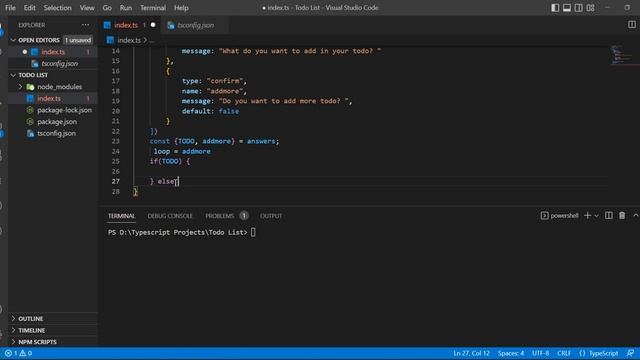Click line number 27 in gutter
The image size is (640, 360).
[x=116, y=181]
